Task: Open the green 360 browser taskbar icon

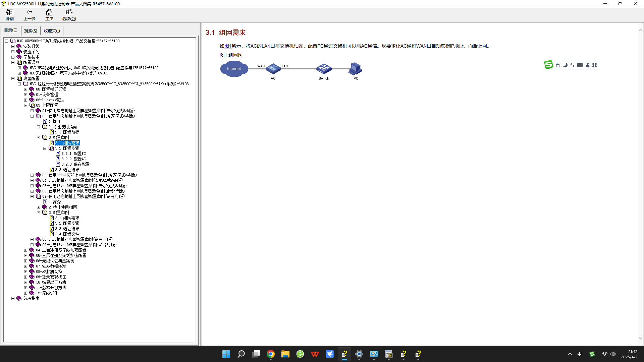Action: click(300, 354)
